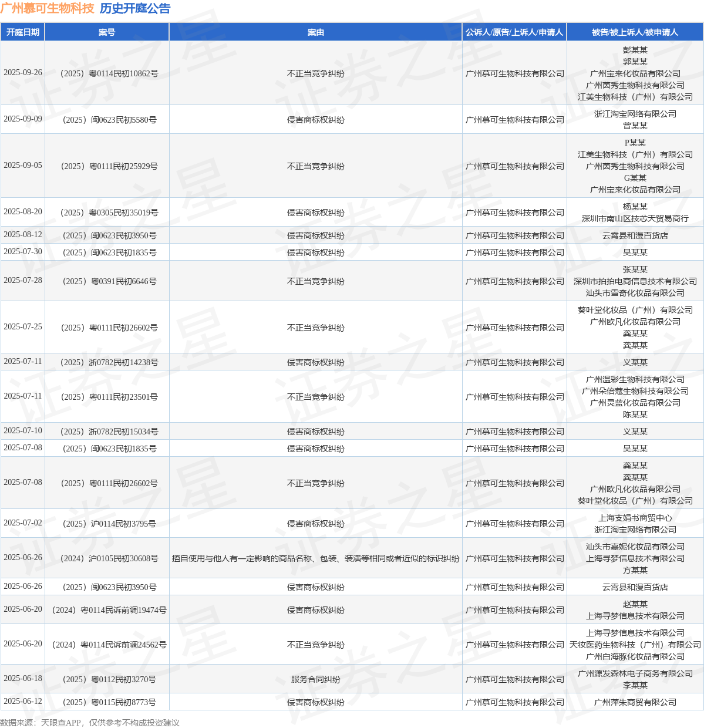This screenshot has height=728, width=704.
Task: Click defendant 曾某某
Action: pyautogui.click(x=635, y=126)
